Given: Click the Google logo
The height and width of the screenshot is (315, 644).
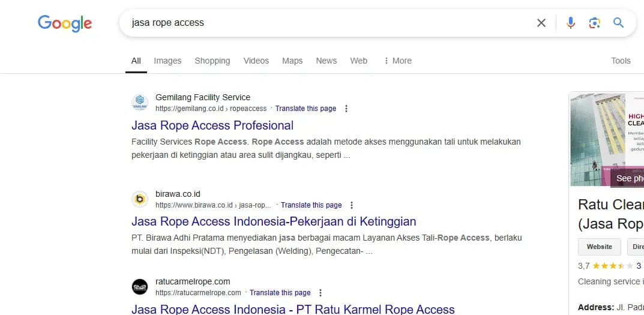Looking at the screenshot, I should [x=65, y=23].
